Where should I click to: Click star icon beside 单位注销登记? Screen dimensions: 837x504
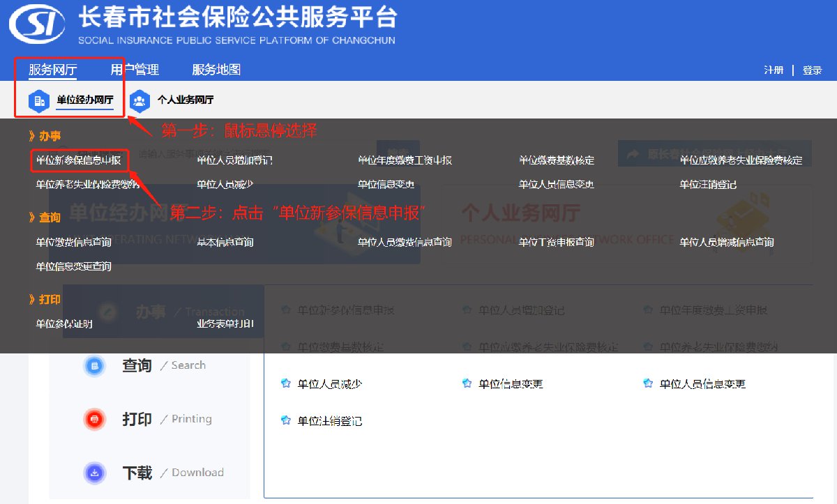[x=285, y=420]
